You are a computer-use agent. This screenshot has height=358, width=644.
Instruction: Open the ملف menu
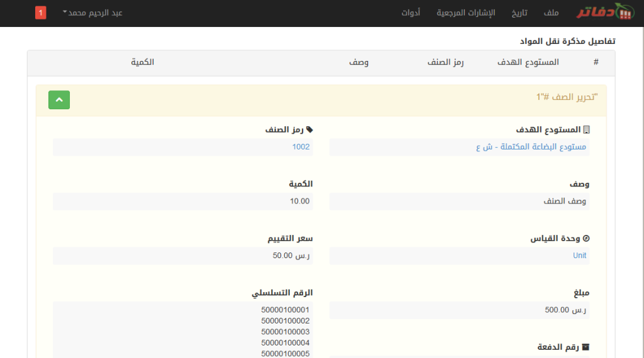tap(551, 13)
